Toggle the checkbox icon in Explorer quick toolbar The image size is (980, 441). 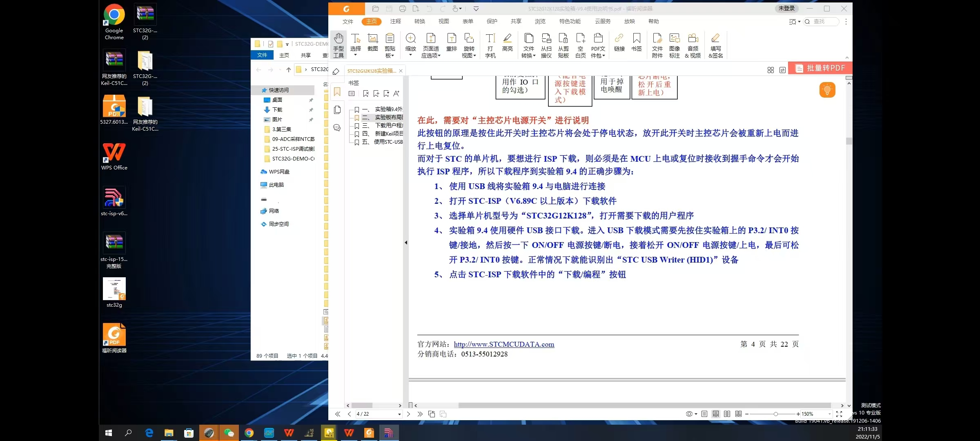pos(271,44)
